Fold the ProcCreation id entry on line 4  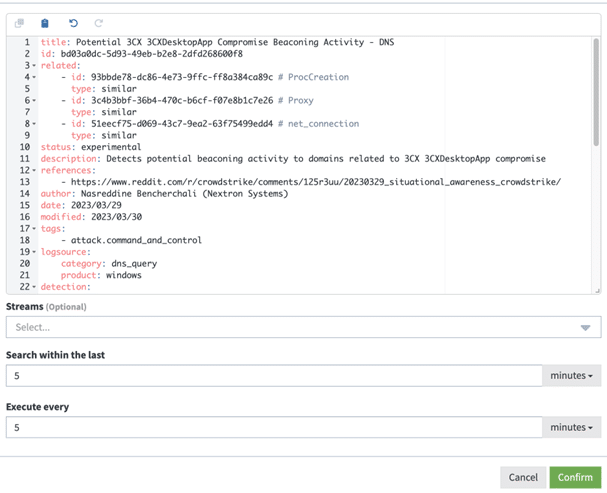(34, 77)
